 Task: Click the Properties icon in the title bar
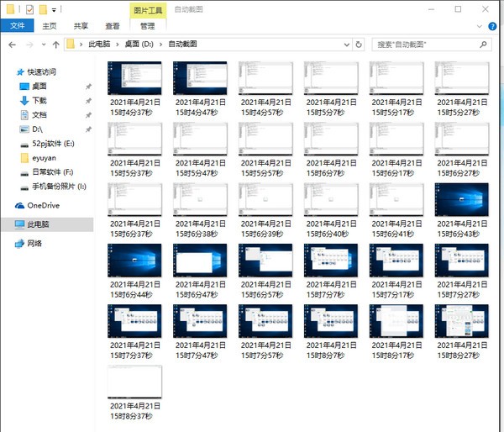[30, 9]
